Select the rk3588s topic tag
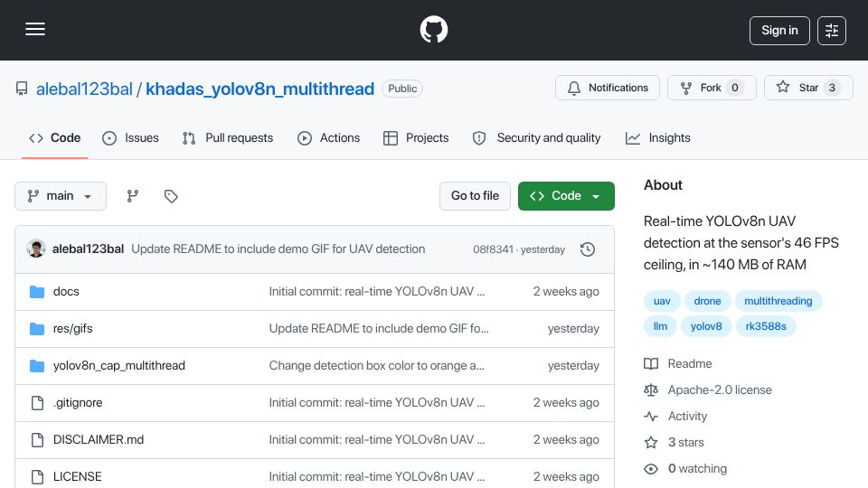The width and height of the screenshot is (868, 488). click(766, 326)
